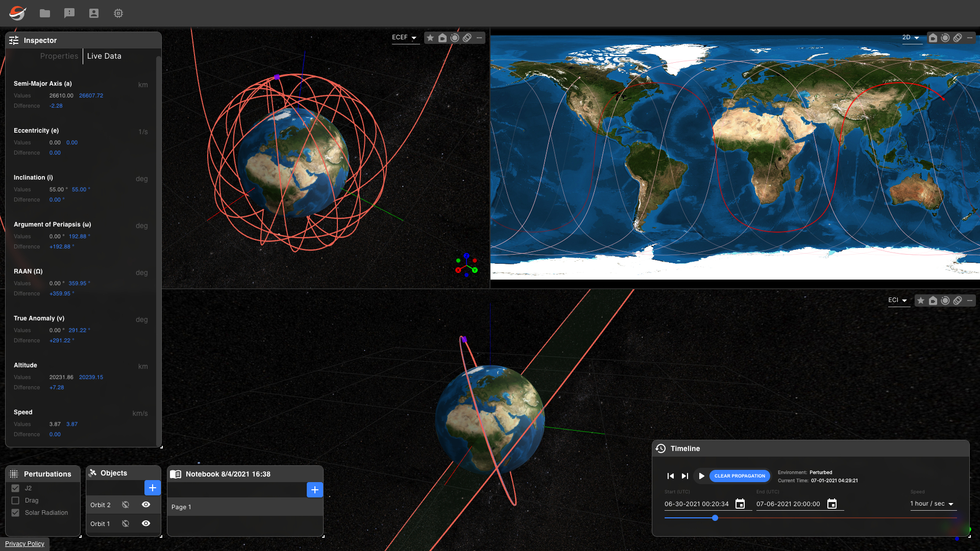Screen dimensions: 980x551
Task: Click the Timeline panel clock icon
Action: (660, 448)
